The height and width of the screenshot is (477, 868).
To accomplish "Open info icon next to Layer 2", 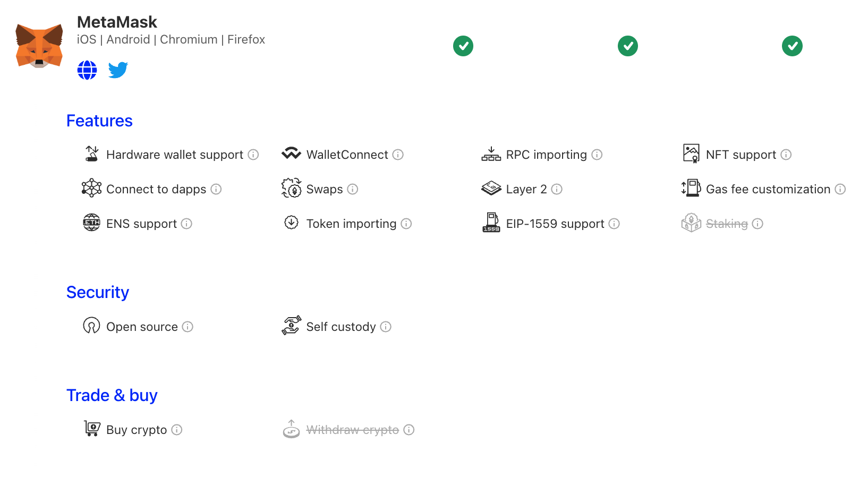I will point(557,189).
